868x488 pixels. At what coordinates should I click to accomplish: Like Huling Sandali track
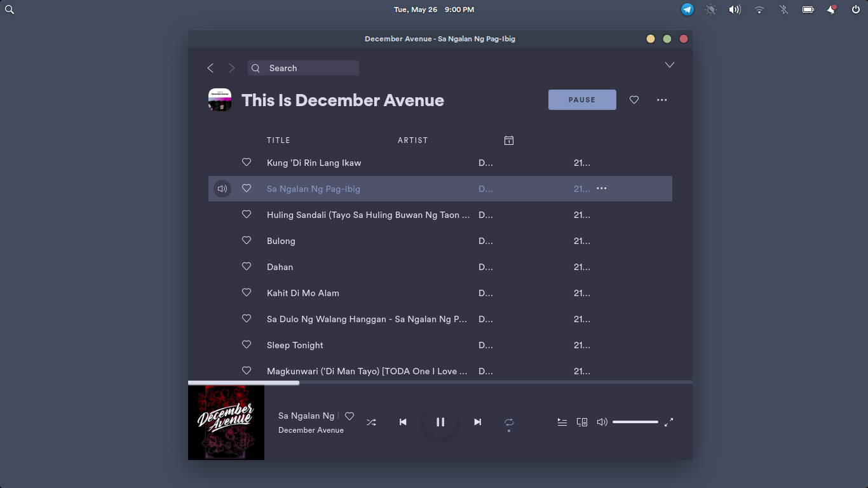pyautogui.click(x=247, y=215)
